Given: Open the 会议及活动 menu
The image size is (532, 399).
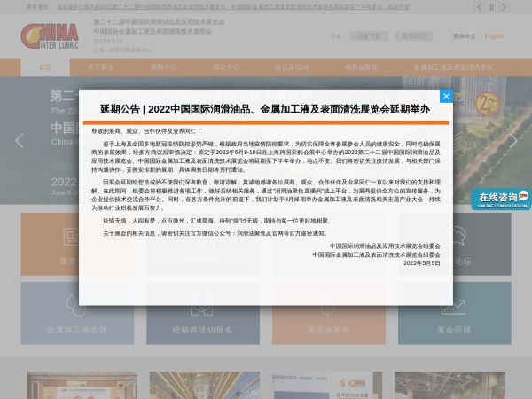Looking at the screenshot, I should click(292, 67).
